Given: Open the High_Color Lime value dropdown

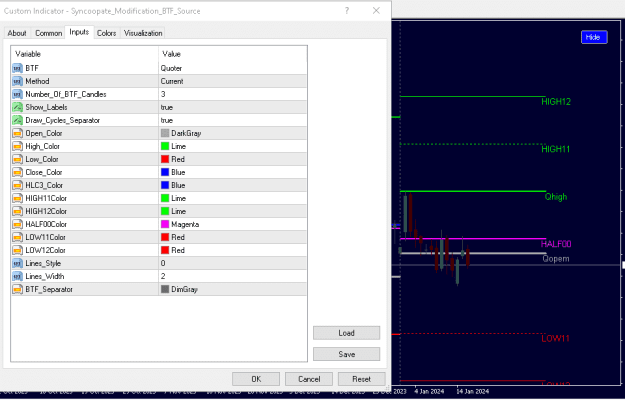Looking at the screenshot, I should coord(232,146).
